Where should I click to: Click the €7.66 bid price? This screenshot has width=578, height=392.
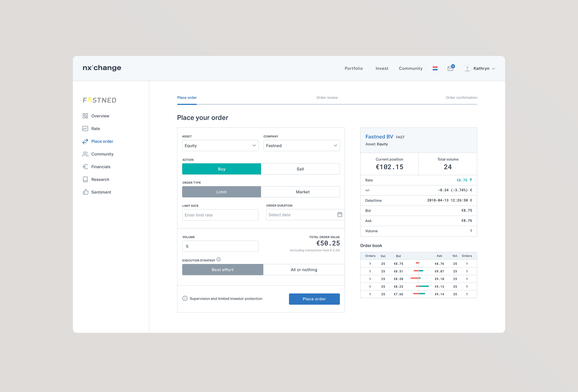(x=398, y=294)
